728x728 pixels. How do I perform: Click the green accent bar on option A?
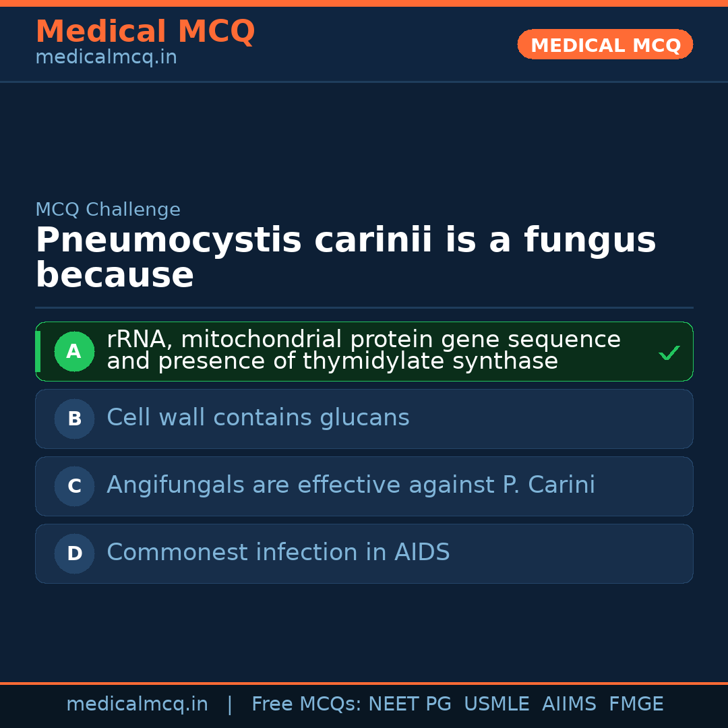[x=38, y=351]
